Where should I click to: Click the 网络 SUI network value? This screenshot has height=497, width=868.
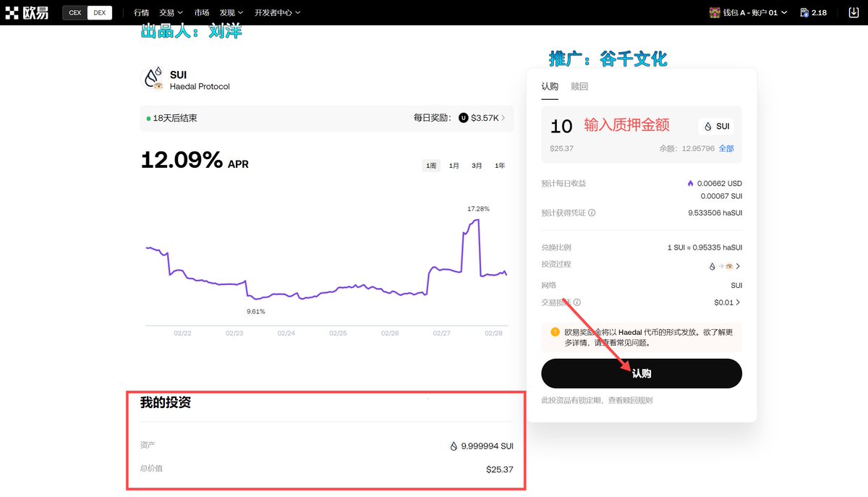coord(736,286)
